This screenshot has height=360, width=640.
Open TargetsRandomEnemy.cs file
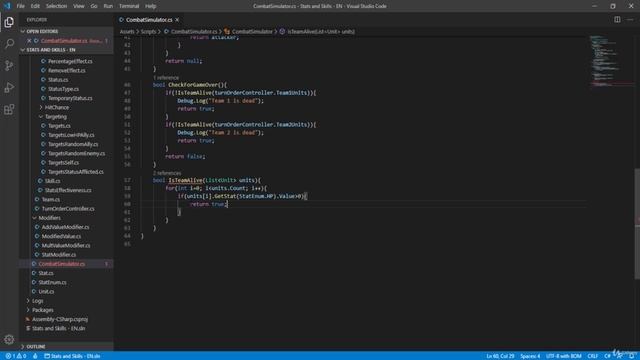point(76,153)
